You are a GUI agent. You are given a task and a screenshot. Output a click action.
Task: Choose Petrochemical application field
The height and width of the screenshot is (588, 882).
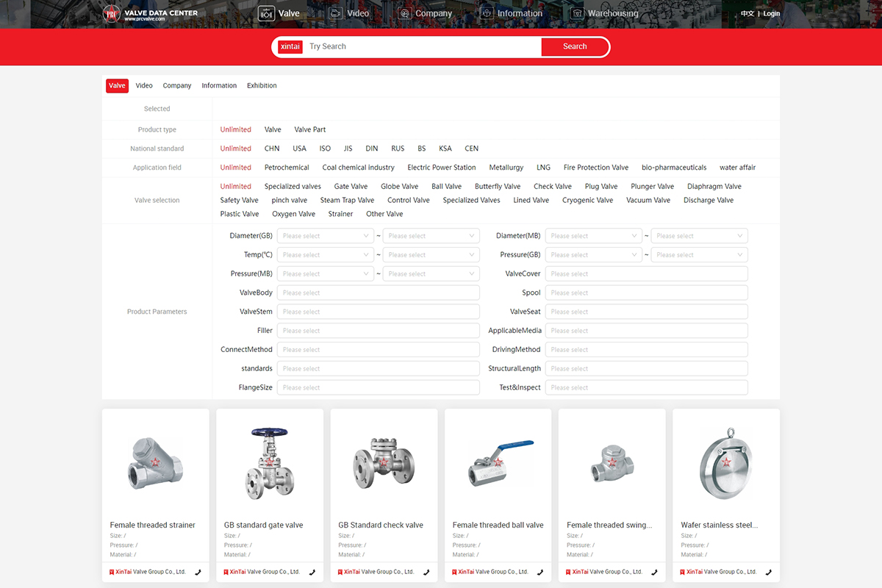287,168
